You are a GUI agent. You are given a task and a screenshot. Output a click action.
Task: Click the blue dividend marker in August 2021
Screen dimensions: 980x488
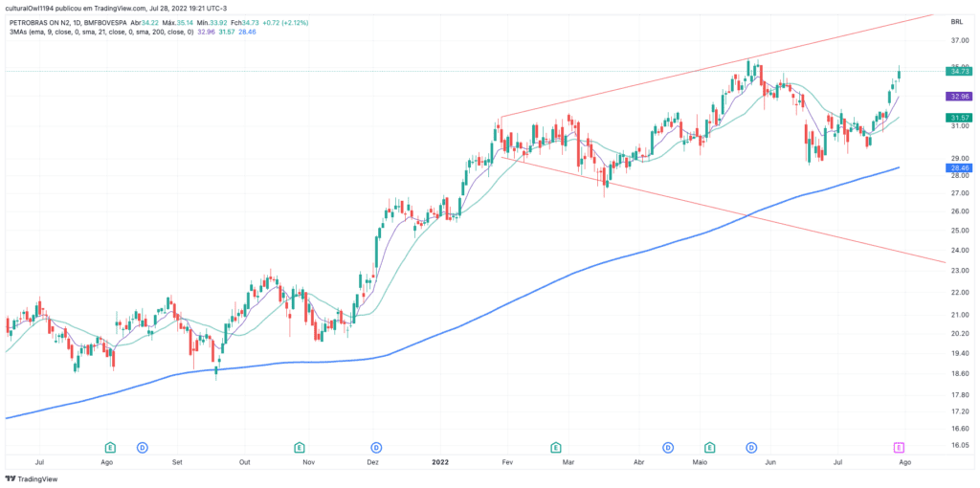[143, 448]
